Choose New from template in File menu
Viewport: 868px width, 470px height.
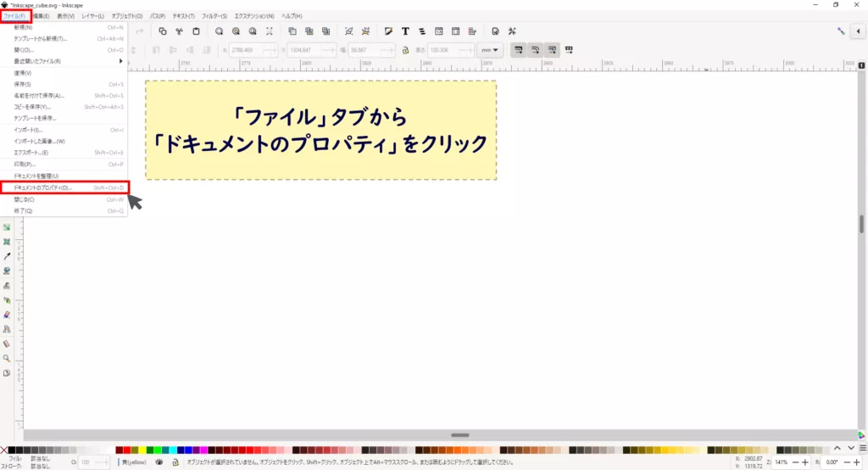tap(64, 39)
